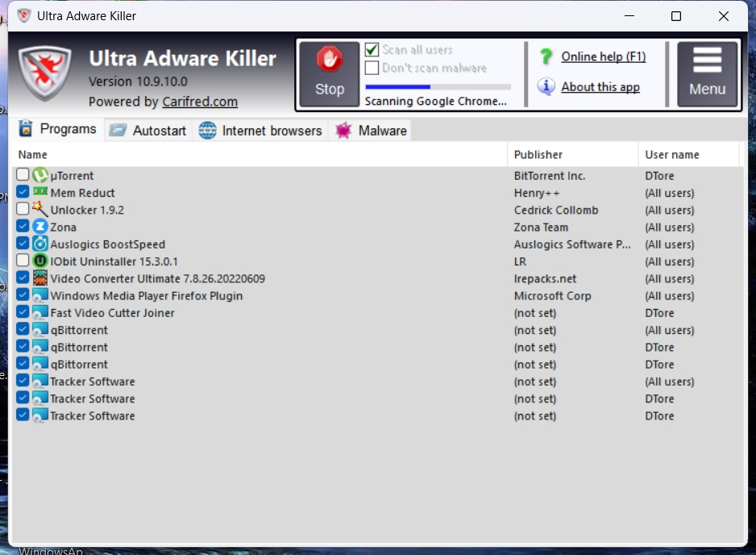The image size is (756, 555).
Task: Click the green question mark help icon
Action: (546, 56)
